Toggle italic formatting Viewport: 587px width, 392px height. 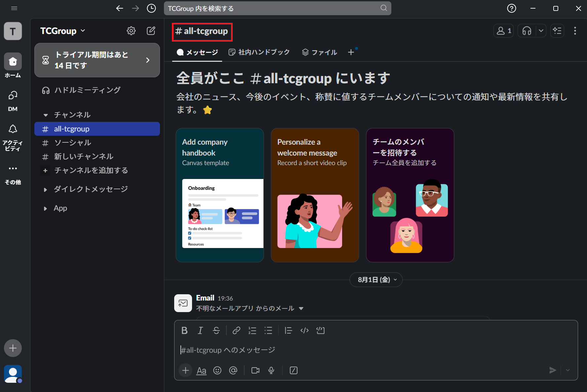coord(200,331)
